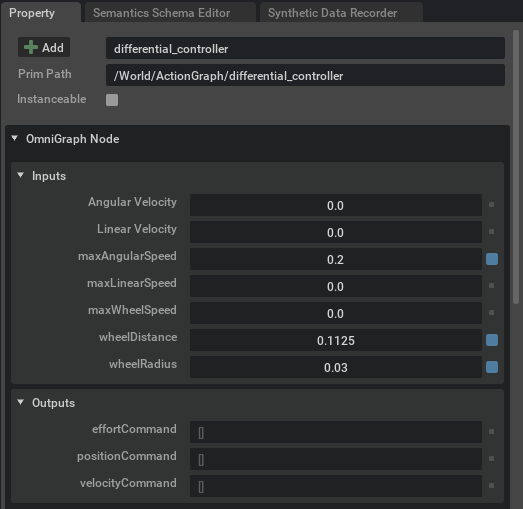
Task: Click the gray default indicator for maxWheelSpeed
Action: 491,313
